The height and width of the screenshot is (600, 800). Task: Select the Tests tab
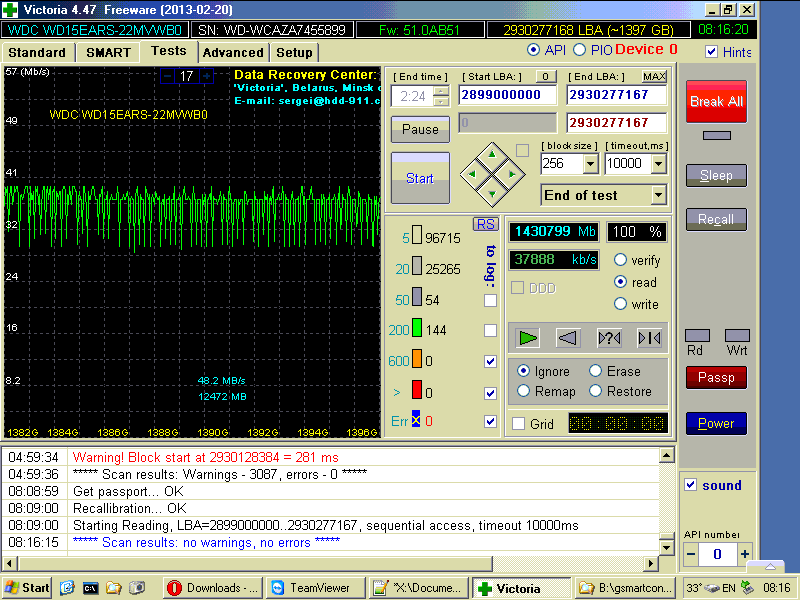coord(168,51)
